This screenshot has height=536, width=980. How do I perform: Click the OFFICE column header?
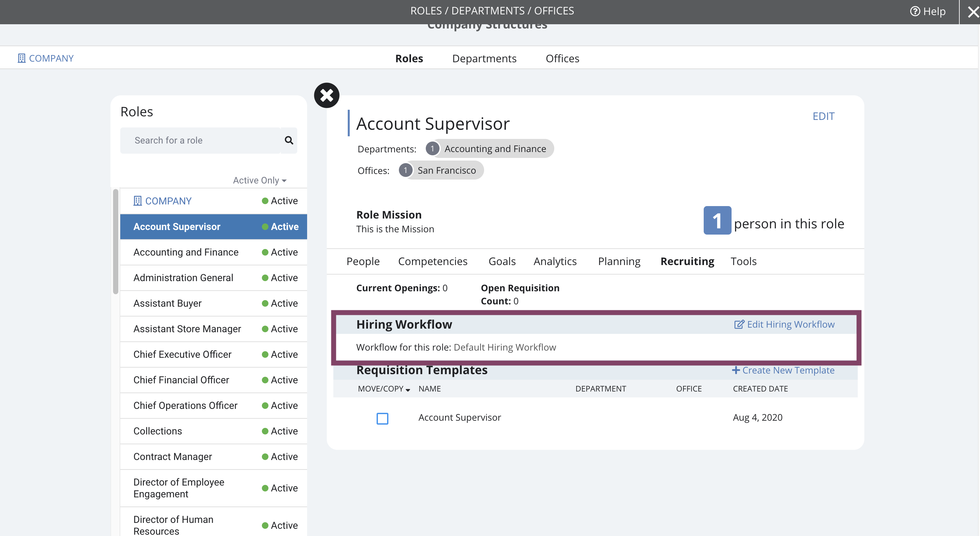689,389
